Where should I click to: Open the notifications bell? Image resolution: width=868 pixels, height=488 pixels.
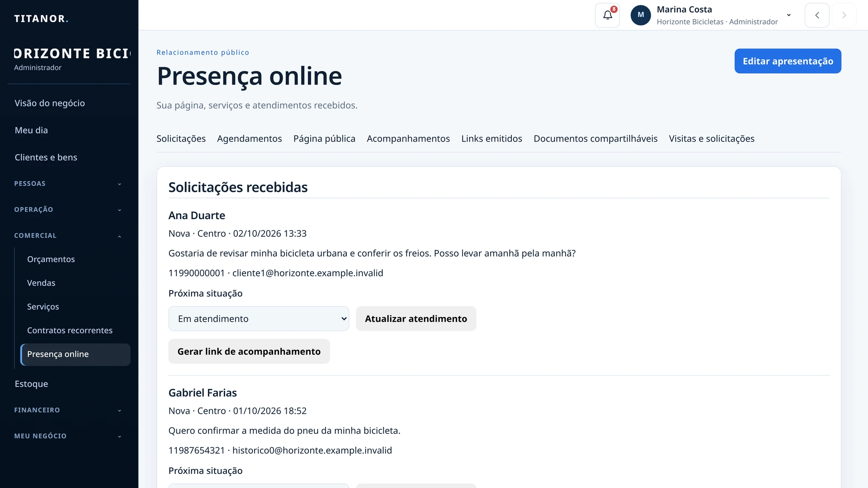tap(607, 15)
